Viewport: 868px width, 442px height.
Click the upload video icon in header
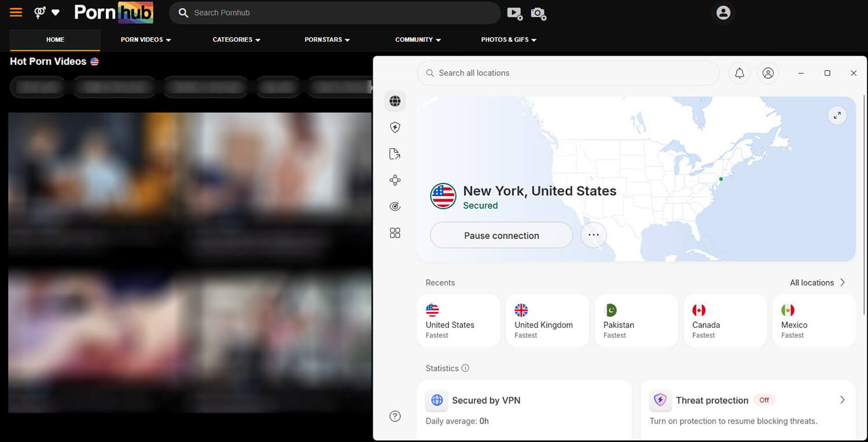pyautogui.click(x=514, y=13)
